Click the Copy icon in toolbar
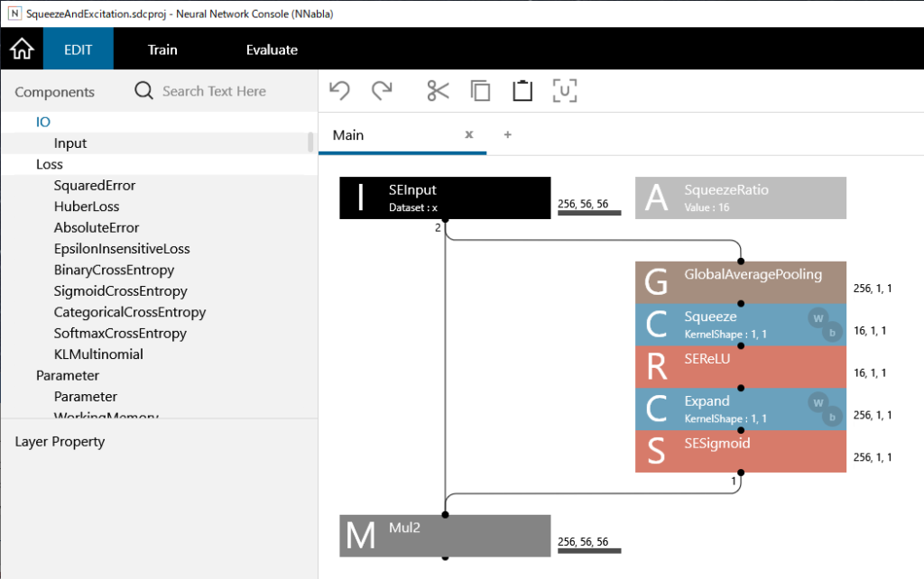This screenshot has width=924, height=579. (481, 90)
